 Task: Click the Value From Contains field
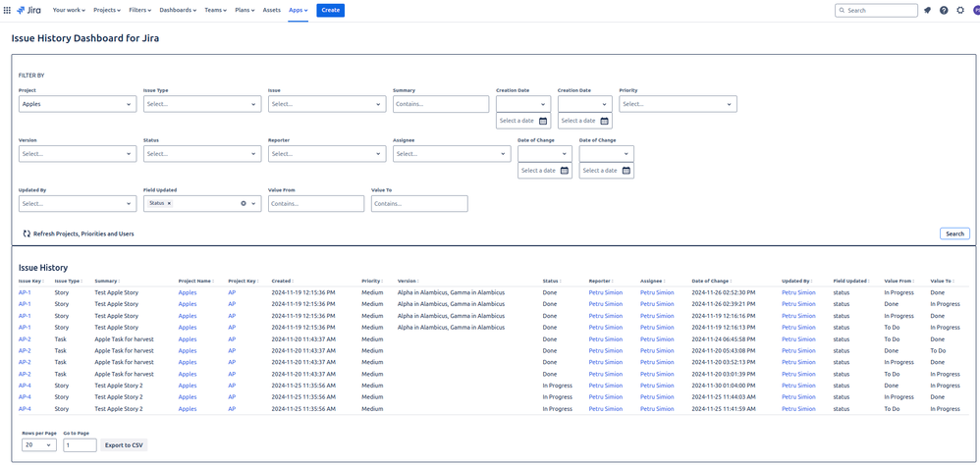316,204
